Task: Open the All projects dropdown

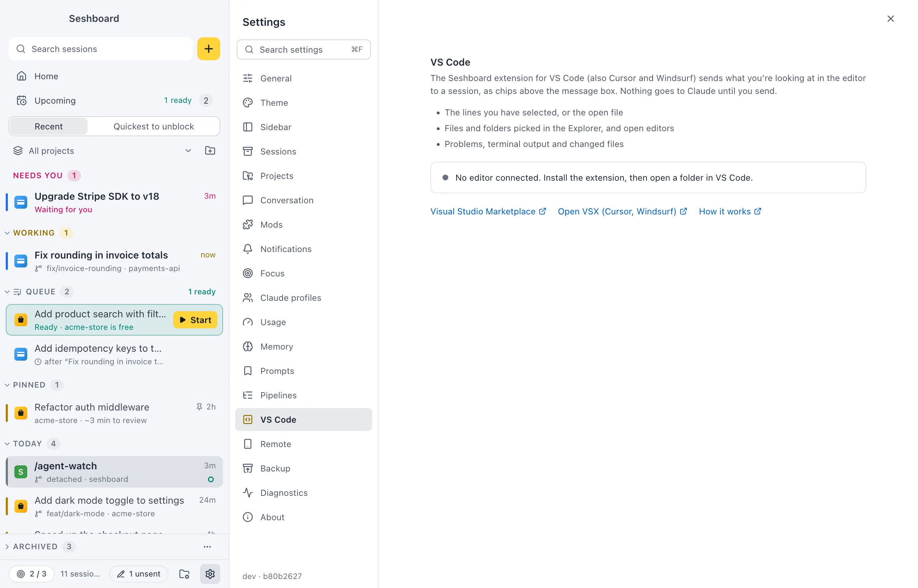Action: tap(102, 151)
